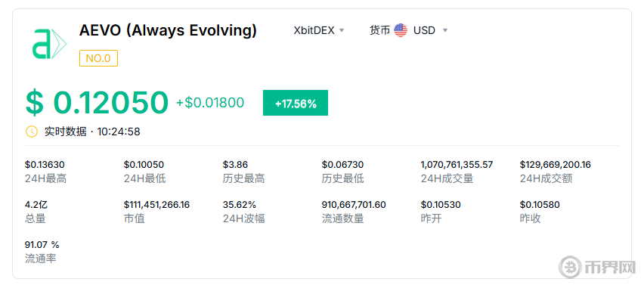The width and height of the screenshot is (644, 288).
Task: Click the 历史最高 value $3.86
Action: click(235, 165)
